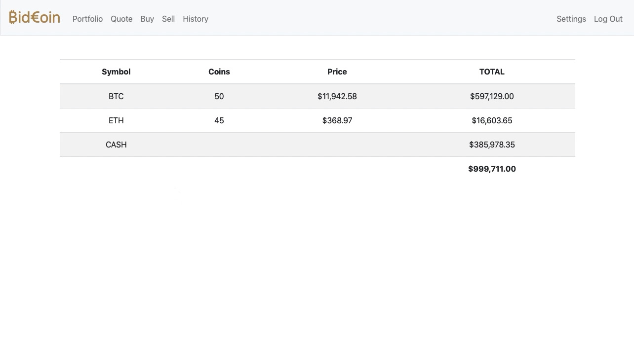
Task: Click the Coins column header
Action: pyautogui.click(x=219, y=72)
